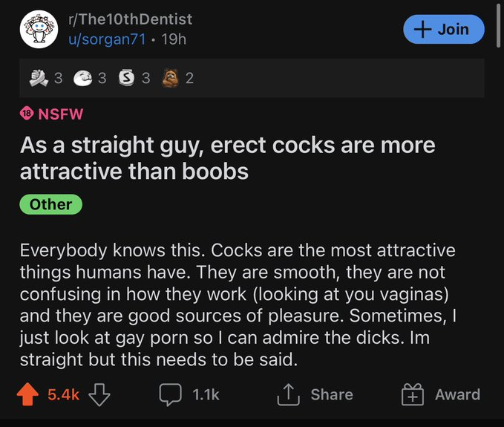Filter by the green Other flair
Screen dimensions: 504x427
coord(51,204)
